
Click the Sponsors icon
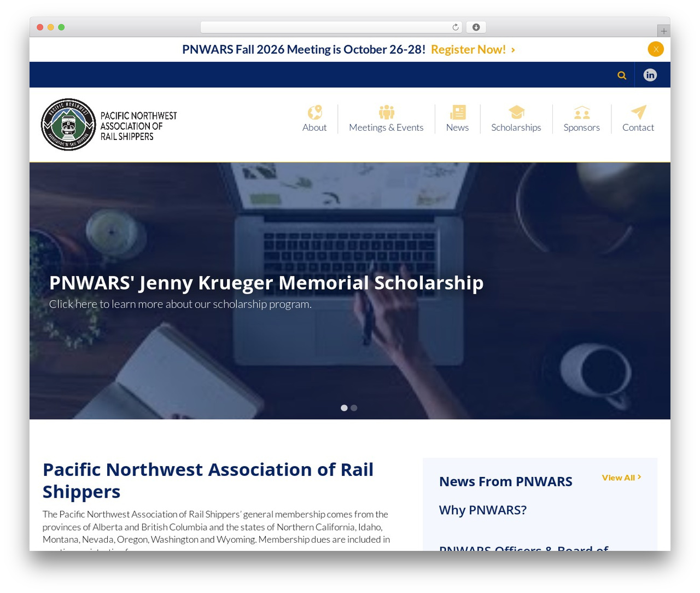(582, 112)
